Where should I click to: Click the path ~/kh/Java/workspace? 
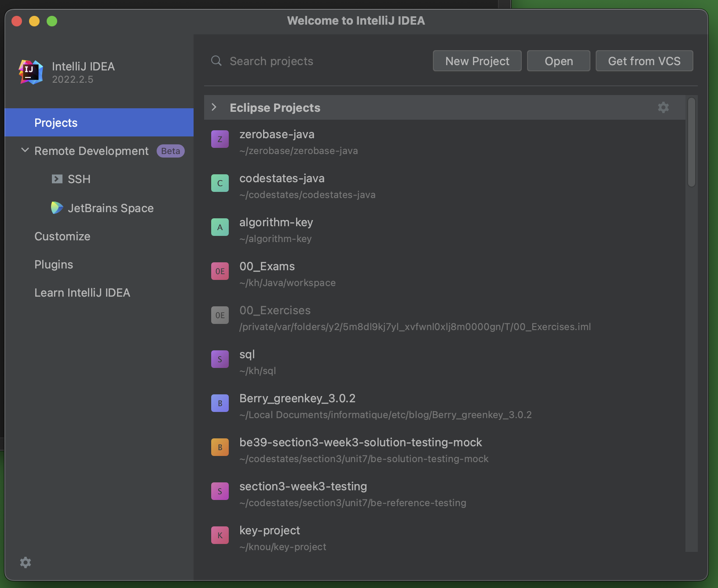click(287, 283)
